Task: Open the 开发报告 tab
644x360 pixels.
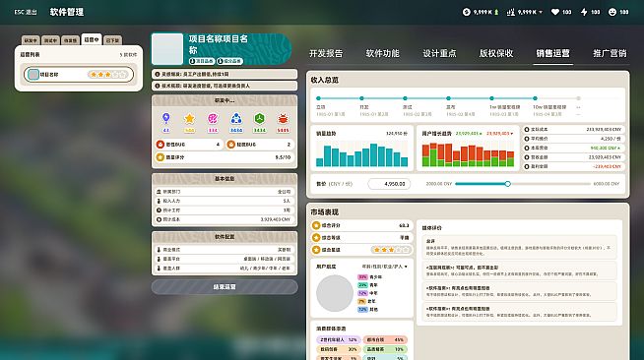Action: click(x=326, y=53)
